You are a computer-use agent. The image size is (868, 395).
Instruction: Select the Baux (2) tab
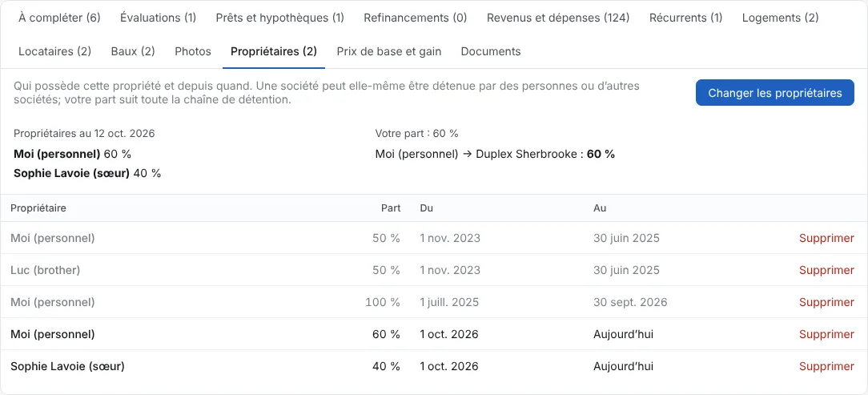[133, 51]
